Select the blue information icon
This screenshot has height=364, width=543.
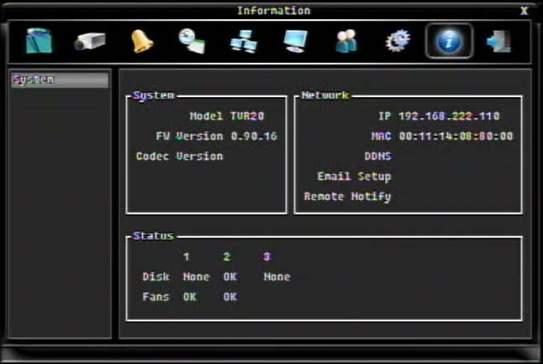(449, 41)
